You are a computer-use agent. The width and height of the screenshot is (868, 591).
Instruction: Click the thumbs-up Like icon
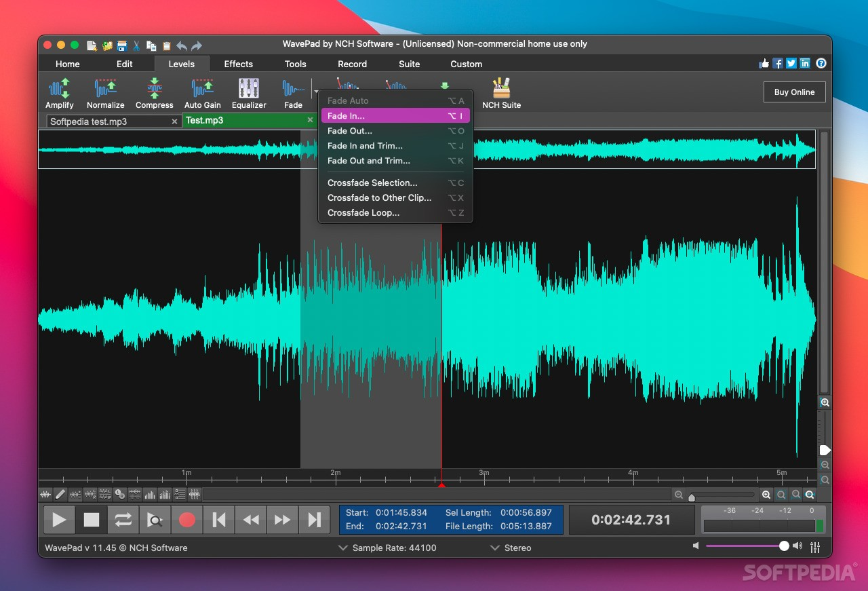click(x=765, y=63)
